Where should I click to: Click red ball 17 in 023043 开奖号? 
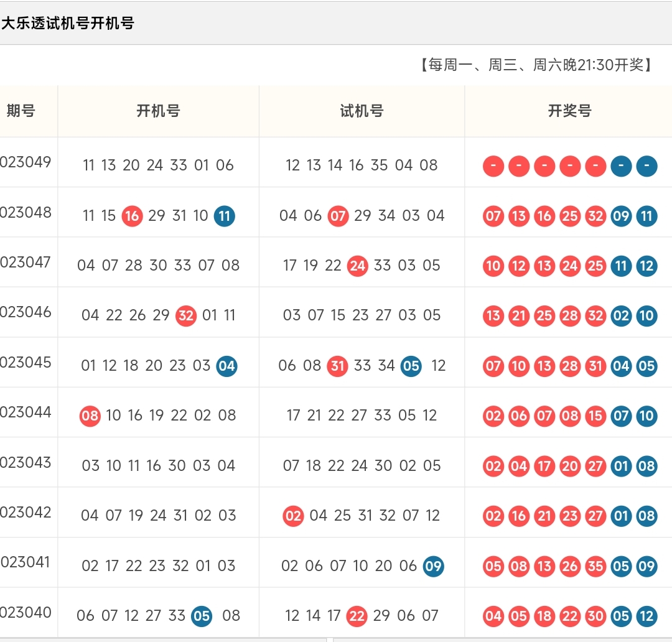point(544,466)
